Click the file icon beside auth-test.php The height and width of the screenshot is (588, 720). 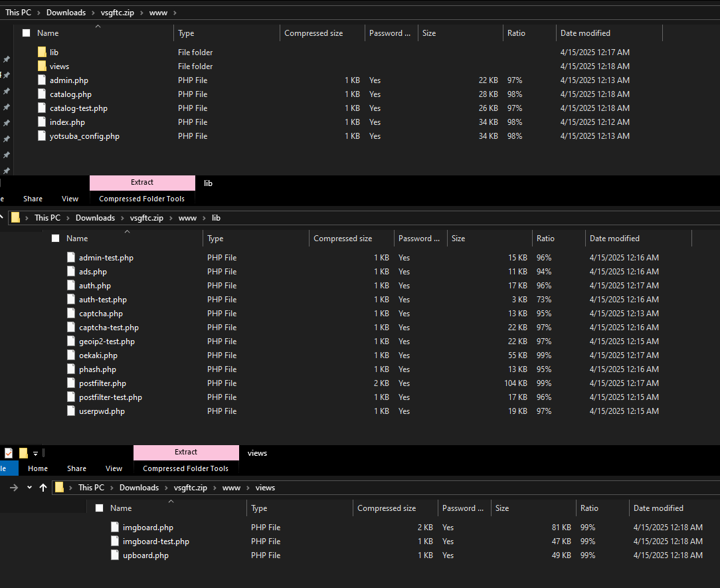pos(70,300)
